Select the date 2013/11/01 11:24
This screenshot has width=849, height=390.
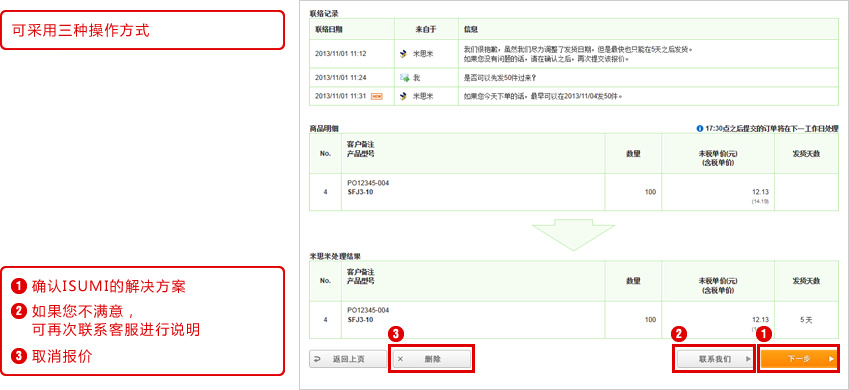point(341,77)
